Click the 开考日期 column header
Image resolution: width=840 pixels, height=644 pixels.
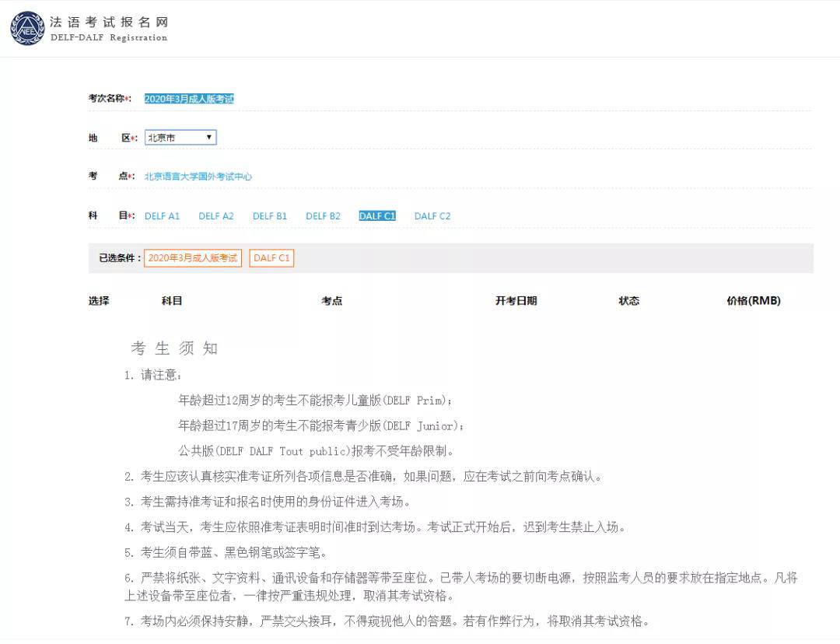pos(516,300)
